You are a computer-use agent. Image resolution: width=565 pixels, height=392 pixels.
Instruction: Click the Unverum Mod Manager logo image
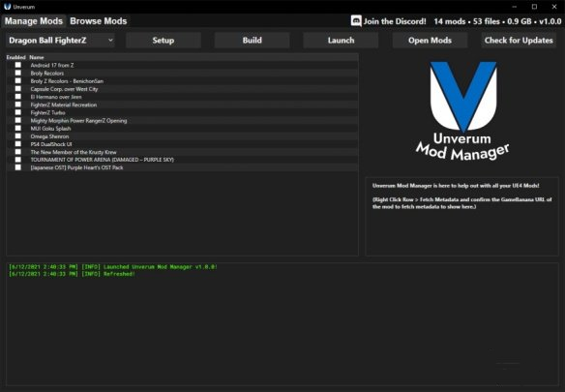[462, 111]
